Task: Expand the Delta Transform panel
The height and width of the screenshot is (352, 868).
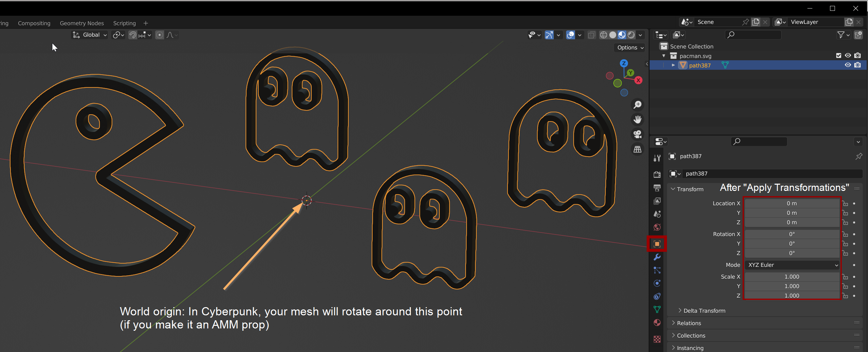Action: coord(704,310)
